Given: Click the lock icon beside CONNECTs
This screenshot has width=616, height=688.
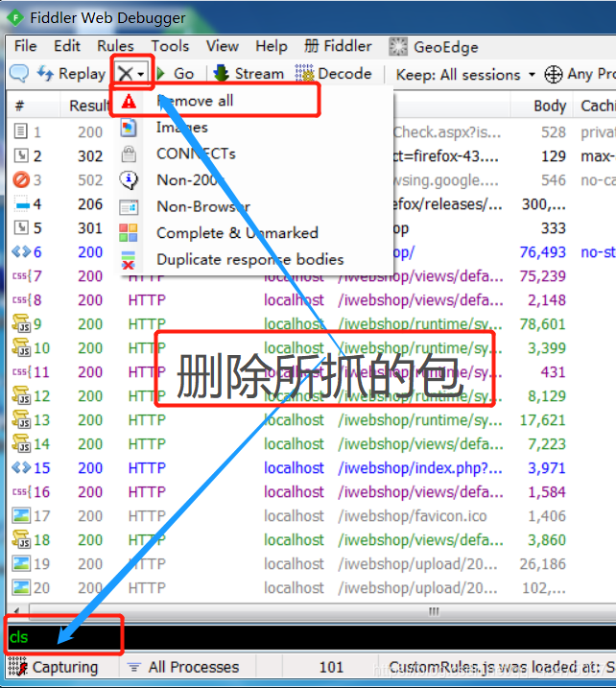Looking at the screenshot, I should [129, 154].
